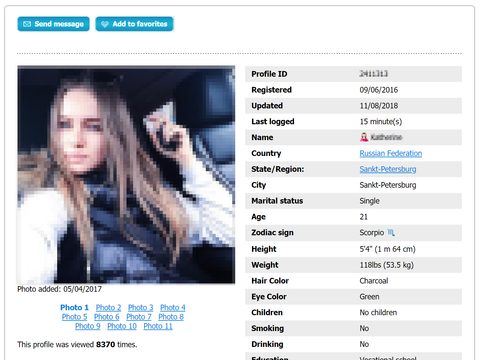Go to Photo 10
Image resolution: width=480 pixels, height=360 pixels.
122,326
